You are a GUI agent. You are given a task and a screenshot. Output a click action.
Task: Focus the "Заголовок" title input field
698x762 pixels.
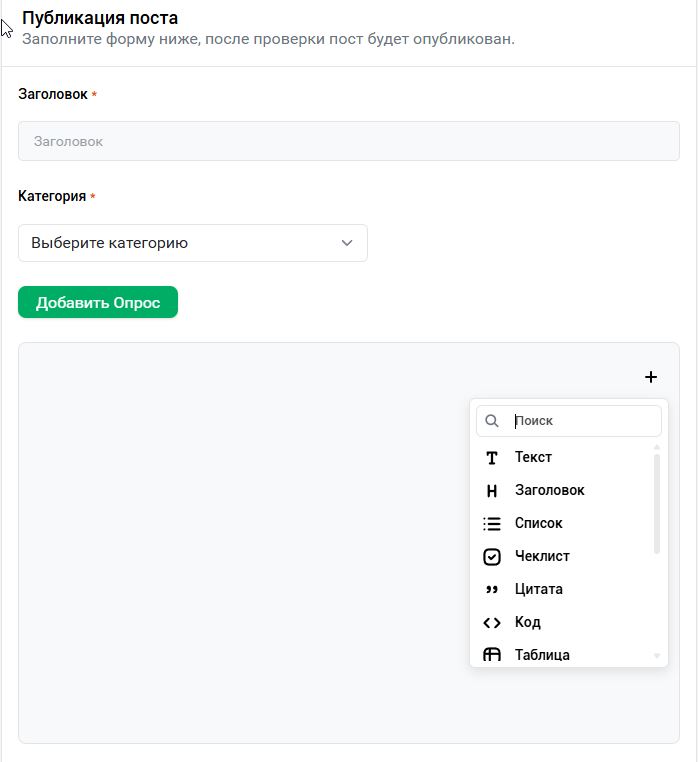pos(348,141)
